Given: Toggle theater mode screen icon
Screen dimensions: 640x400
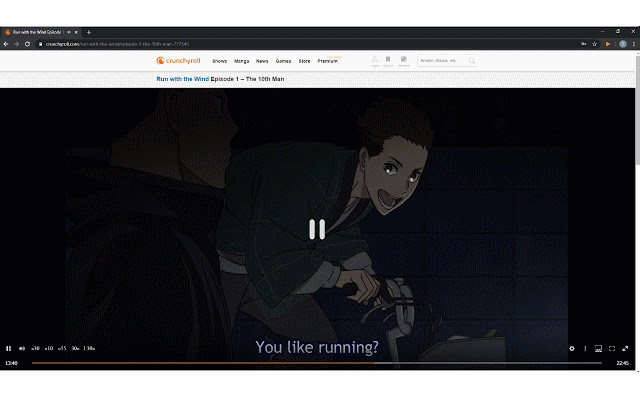Looking at the screenshot, I should tap(598, 349).
